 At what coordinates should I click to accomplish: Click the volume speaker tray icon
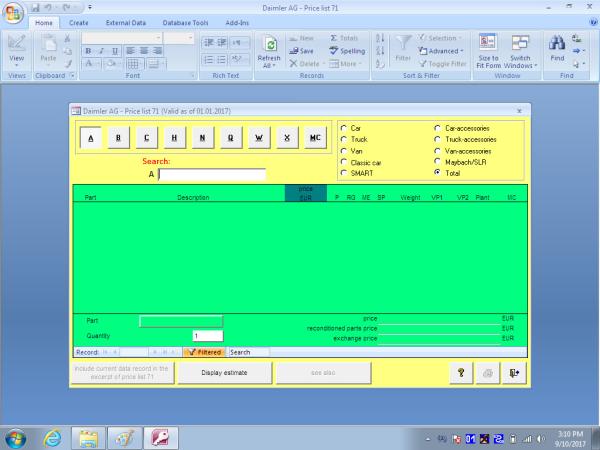pos(541,439)
